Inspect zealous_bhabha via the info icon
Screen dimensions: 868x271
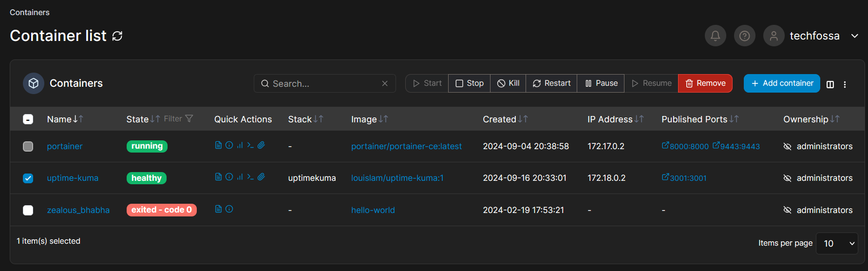(x=229, y=209)
